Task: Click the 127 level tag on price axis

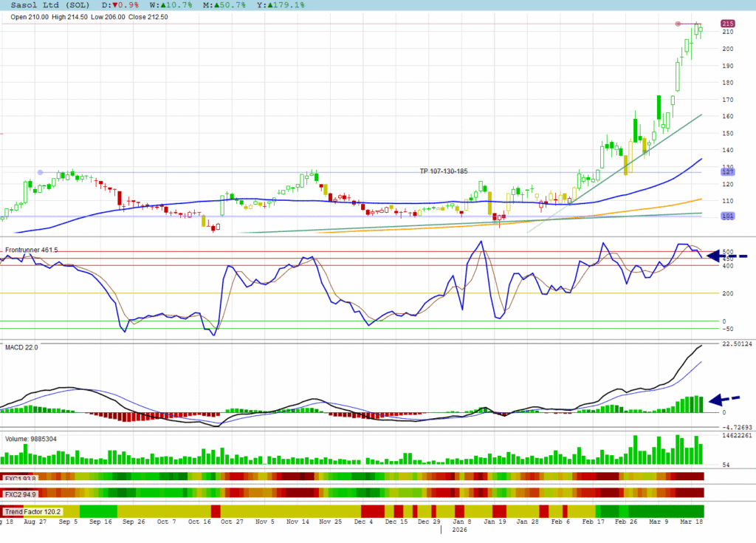Action: point(726,172)
